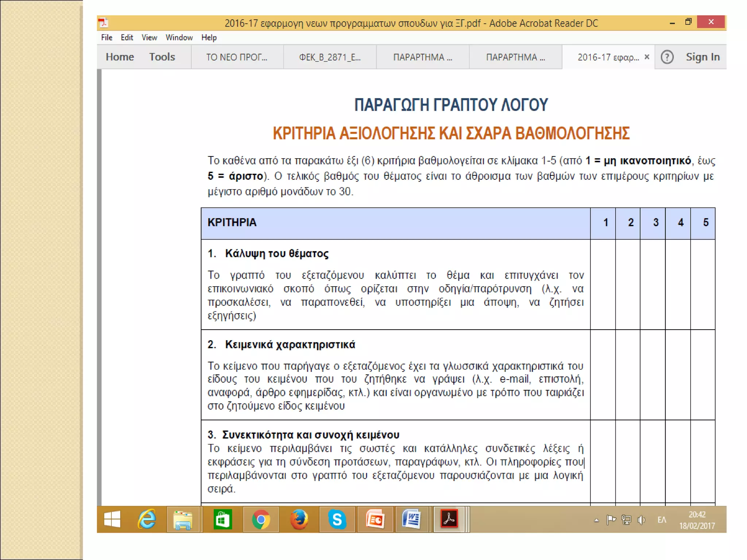This screenshot has width=747, height=560.
Task: Click the Sign In button
Action: pos(703,57)
